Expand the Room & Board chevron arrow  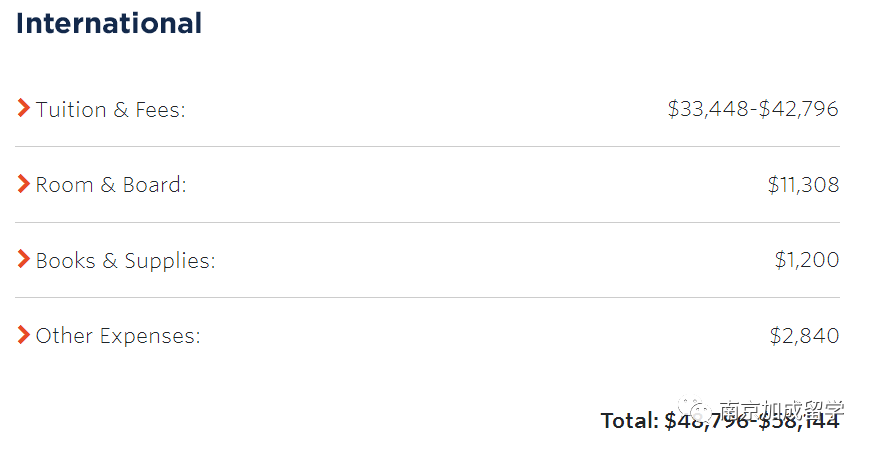pyautogui.click(x=23, y=183)
